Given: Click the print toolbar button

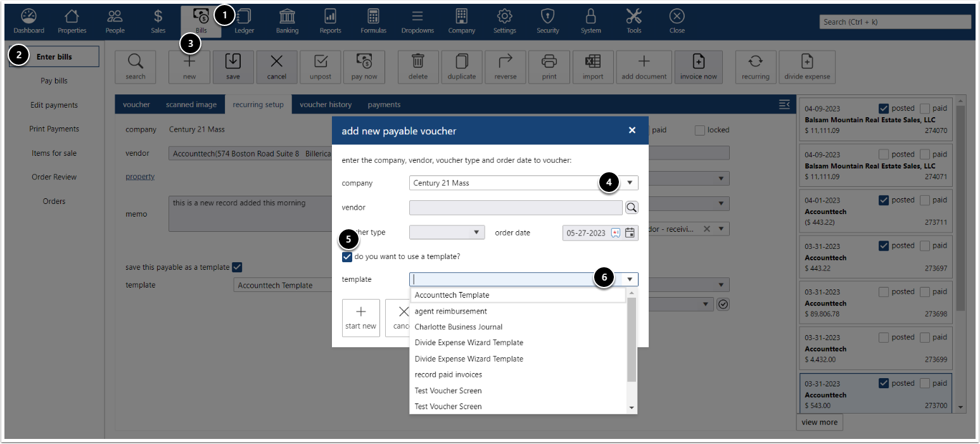Looking at the screenshot, I should (549, 67).
